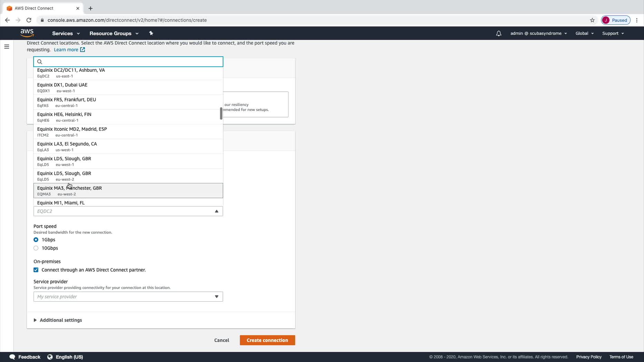Select the 10Gbps port speed radio
644x362 pixels.
tap(36, 248)
